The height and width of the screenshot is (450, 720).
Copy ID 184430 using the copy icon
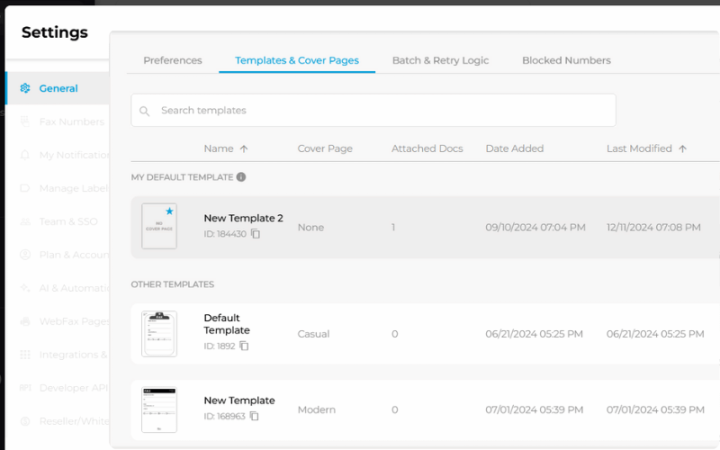coord(256,234)
